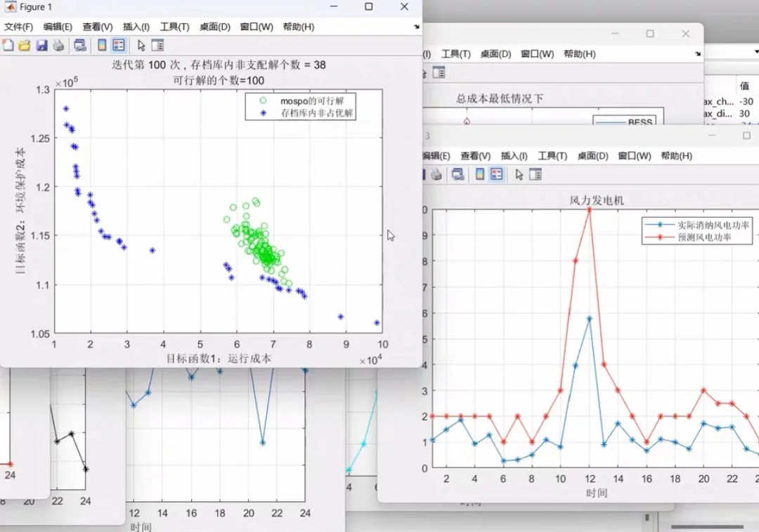
Task: Maximize the Figure 1 window
Action: pyautogui.click(x=369, y=7)
